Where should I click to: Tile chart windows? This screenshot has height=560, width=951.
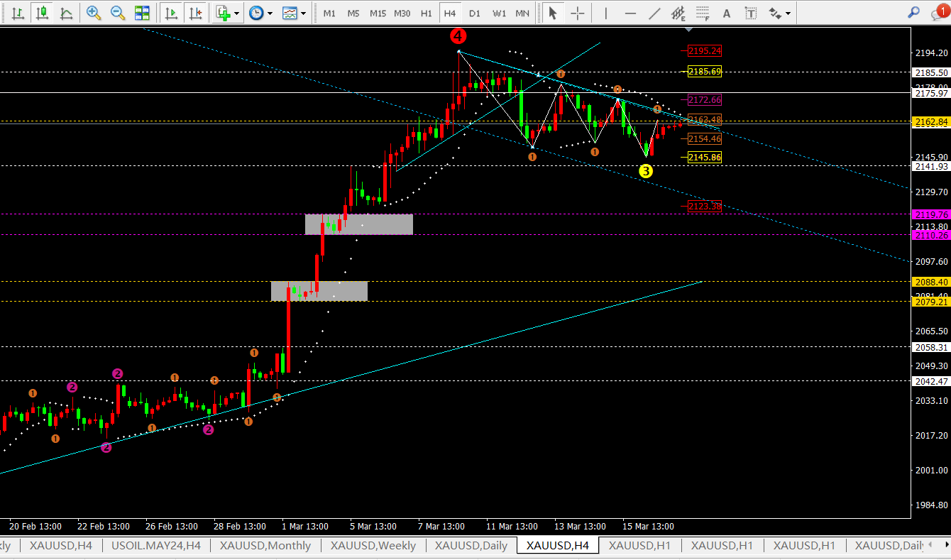click(x=142, y=13)
